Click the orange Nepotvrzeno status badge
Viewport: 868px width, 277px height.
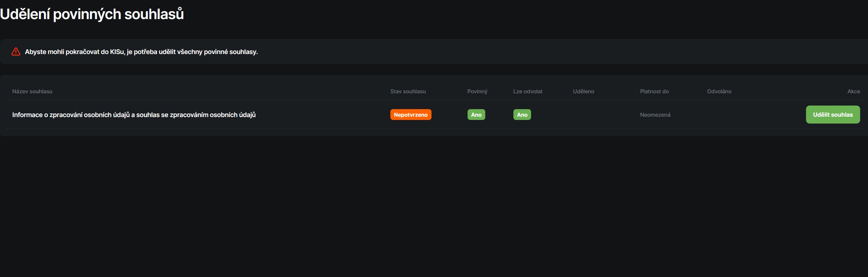411,115
